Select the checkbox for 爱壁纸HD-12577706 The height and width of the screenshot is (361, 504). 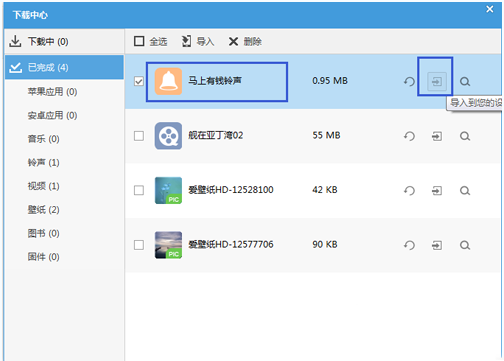(139, 245)
